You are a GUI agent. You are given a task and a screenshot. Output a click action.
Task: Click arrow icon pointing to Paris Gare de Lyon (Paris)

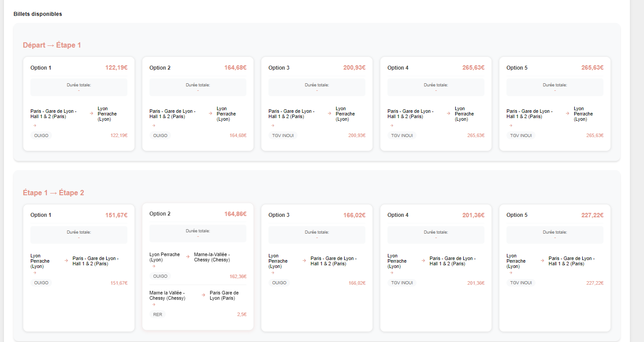[203, 295]
